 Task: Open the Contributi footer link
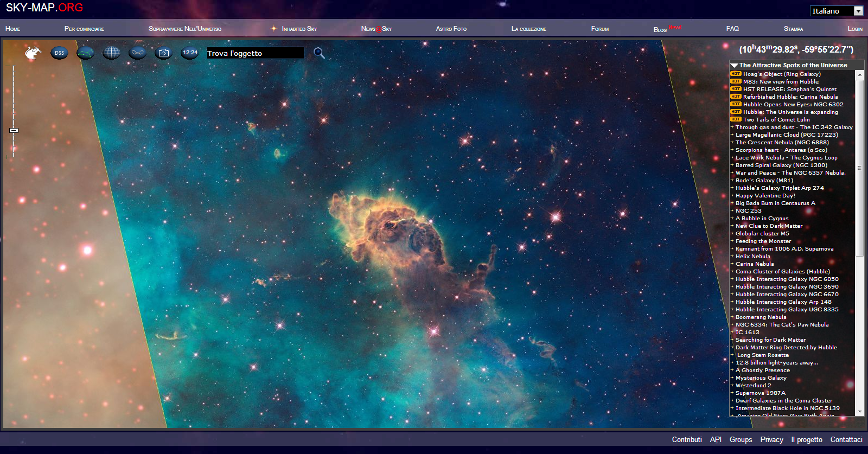[x=687, y=439]
